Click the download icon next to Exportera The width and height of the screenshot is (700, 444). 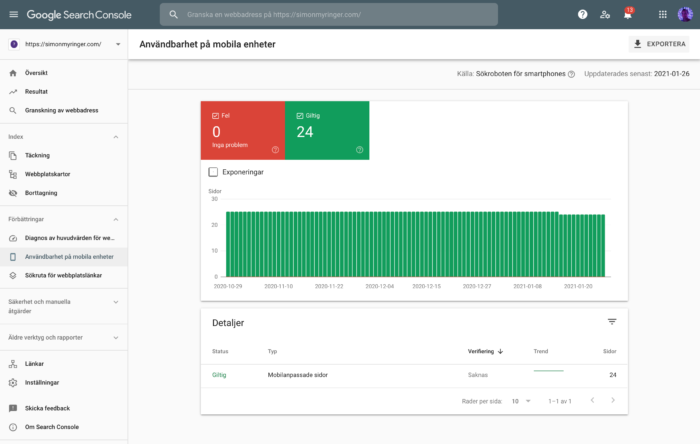click(x=638, y=44)
